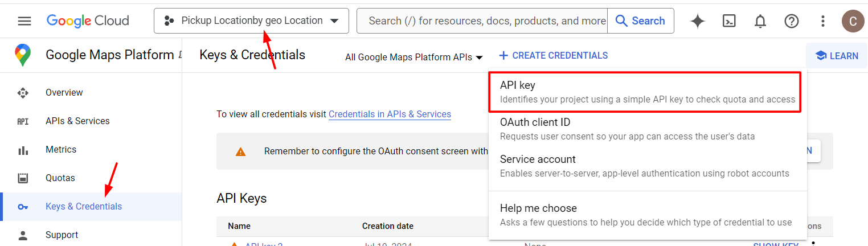Open the help question mark icon
The image size is (868, 246).
(x=792, y=21)
